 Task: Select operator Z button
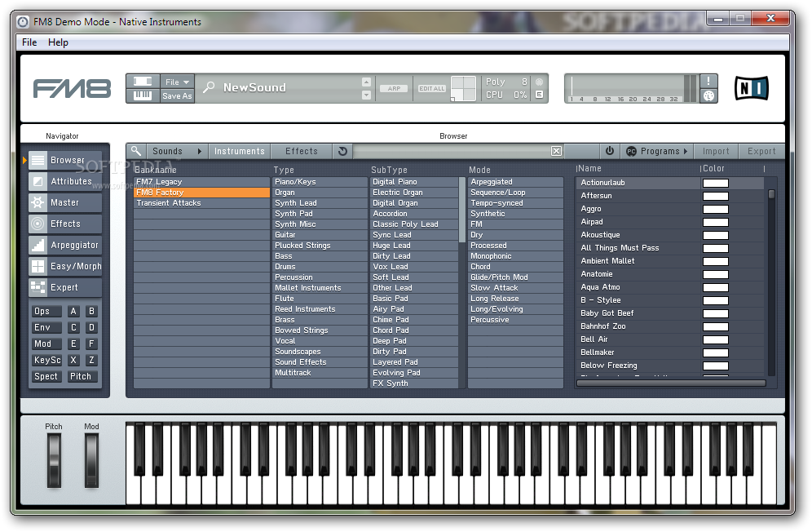[x=91, y=360]
